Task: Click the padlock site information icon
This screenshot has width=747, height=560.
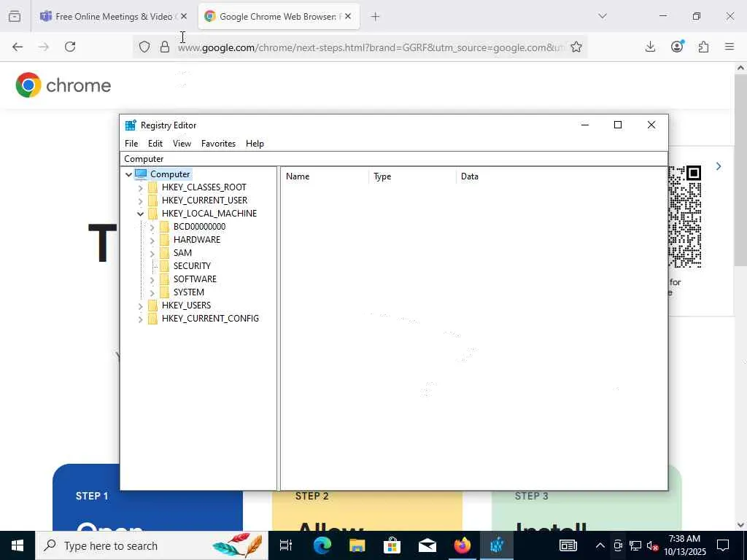Action: [165, 47]
